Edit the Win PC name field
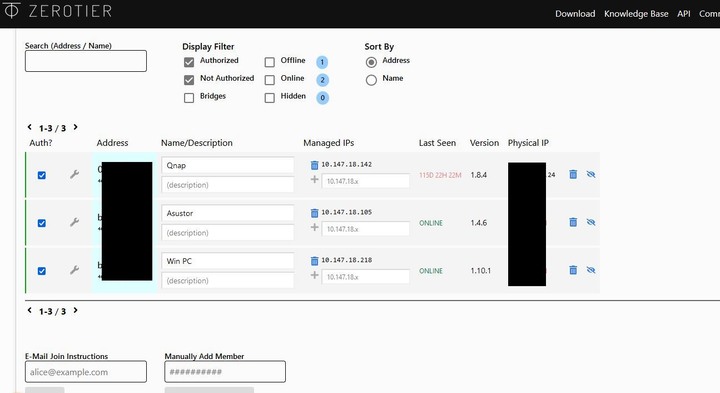The width and height of the screenshot is (720, 393). [x=227, y=261]
